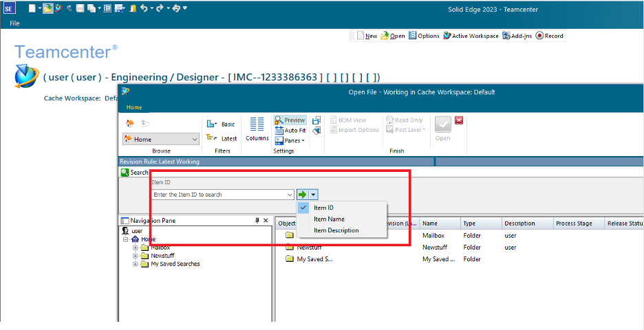Click the Home house icon in Browse group
644x330 pixels.
(130, 123)
